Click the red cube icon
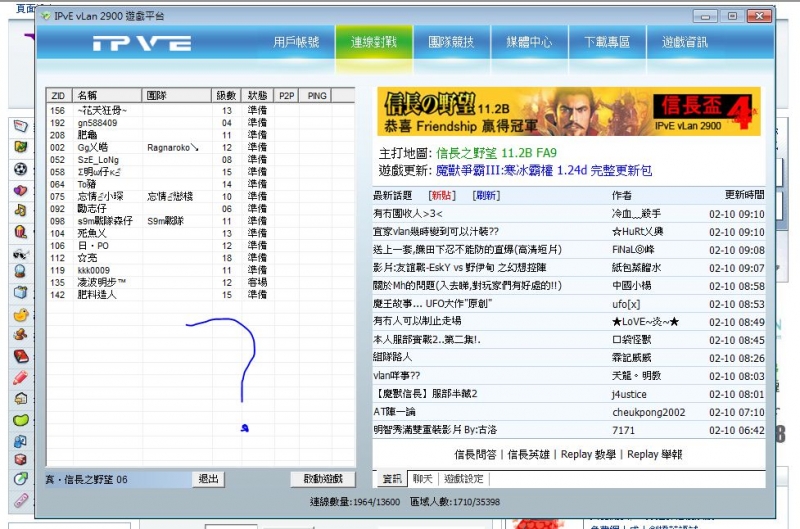Viewport: 800px width, 529px height. [x=20, y=460]
